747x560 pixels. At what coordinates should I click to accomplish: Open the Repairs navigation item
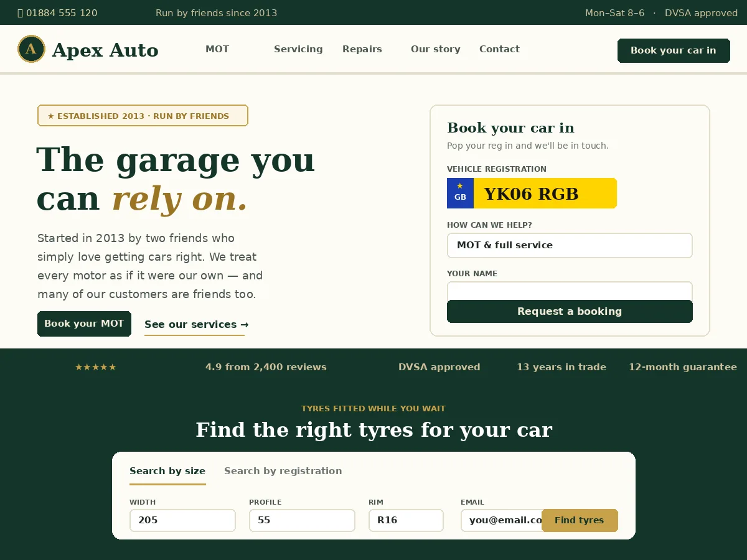(362, 49)
